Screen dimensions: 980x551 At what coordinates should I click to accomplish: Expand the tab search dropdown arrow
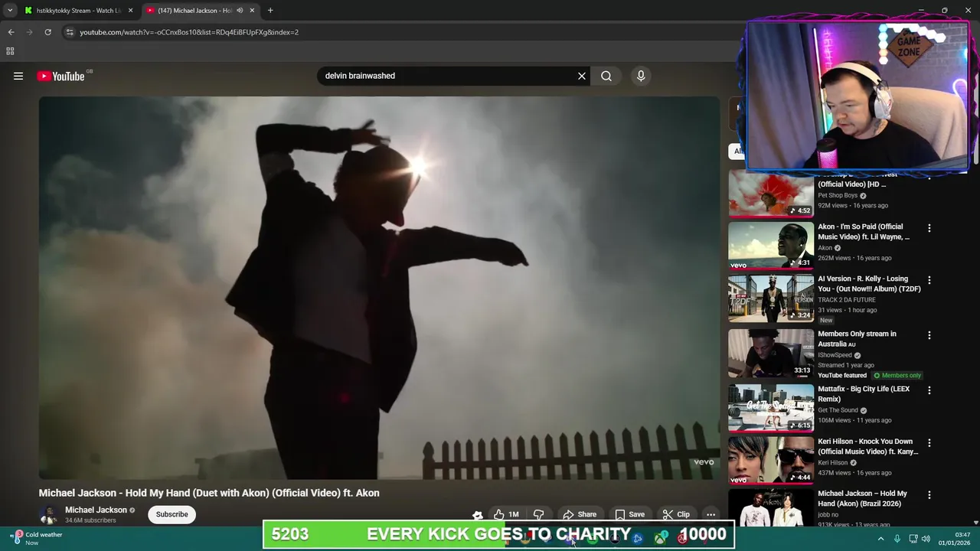9,11
